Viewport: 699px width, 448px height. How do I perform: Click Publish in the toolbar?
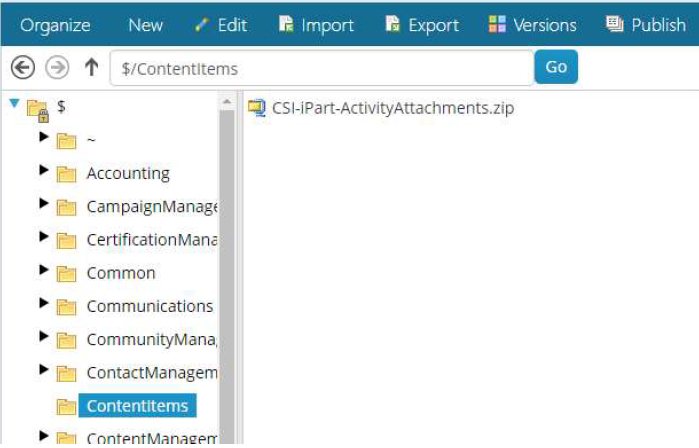pos(645,25)
